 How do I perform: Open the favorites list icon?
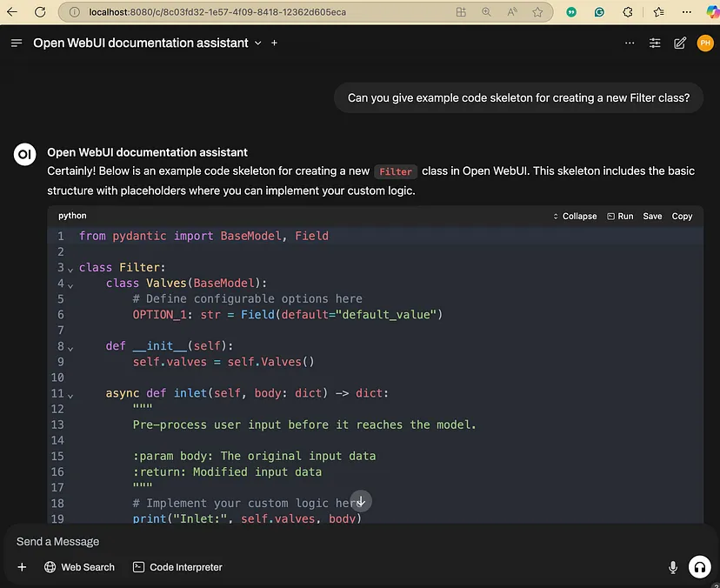pos(658,12)
